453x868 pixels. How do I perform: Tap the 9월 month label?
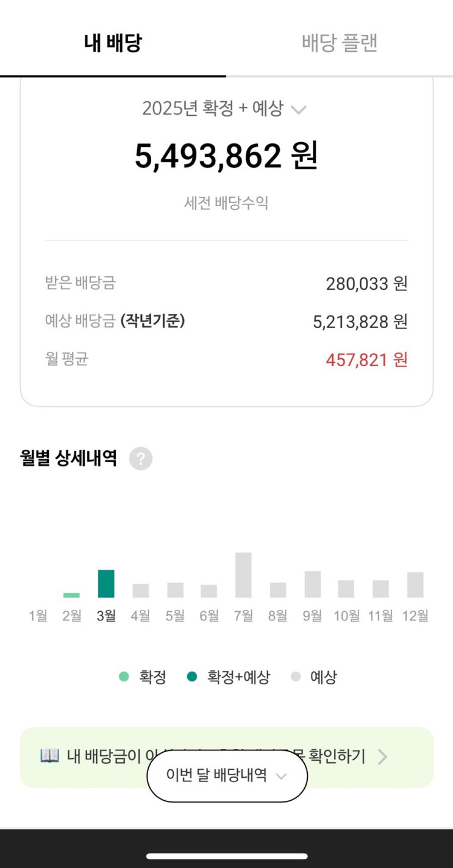point(312,616)
